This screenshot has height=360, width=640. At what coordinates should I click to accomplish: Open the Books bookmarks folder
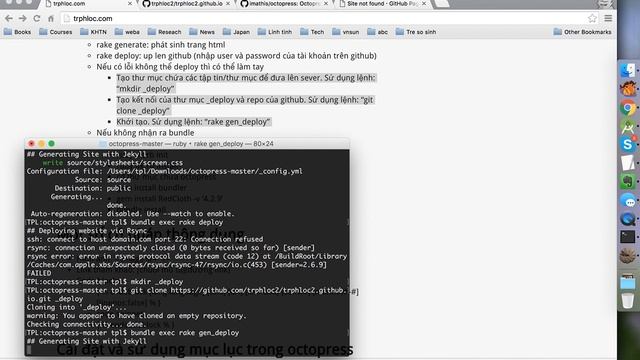18,32
